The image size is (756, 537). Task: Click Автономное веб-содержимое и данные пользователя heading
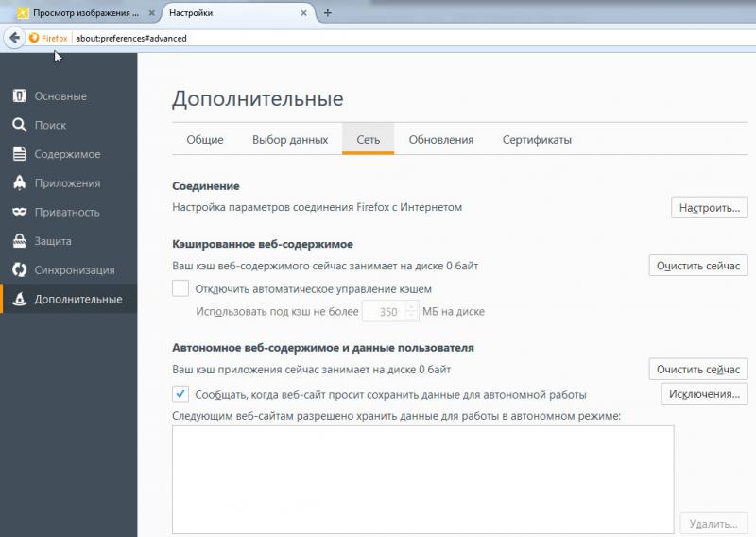point(323,347)
